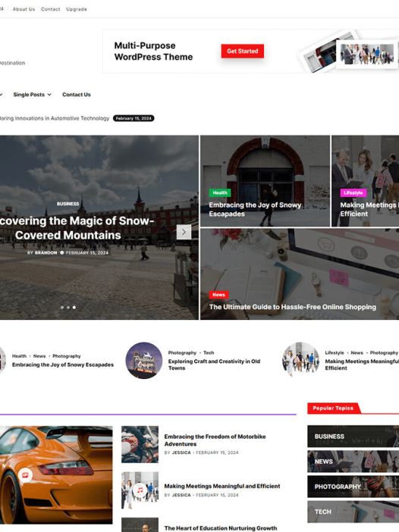Viewport: 399px width, 532px height.
Task: Click the slider next arrow button
Action: point(184,233)
